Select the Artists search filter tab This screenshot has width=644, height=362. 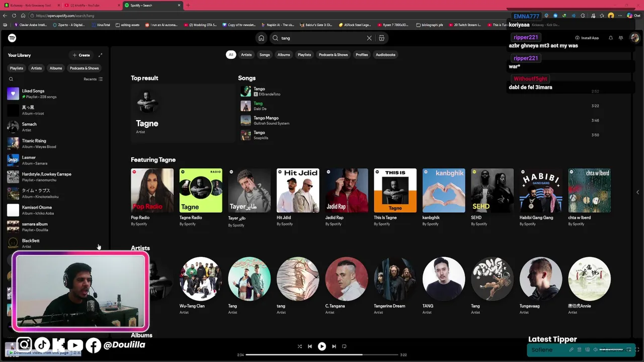click(246, 54)
